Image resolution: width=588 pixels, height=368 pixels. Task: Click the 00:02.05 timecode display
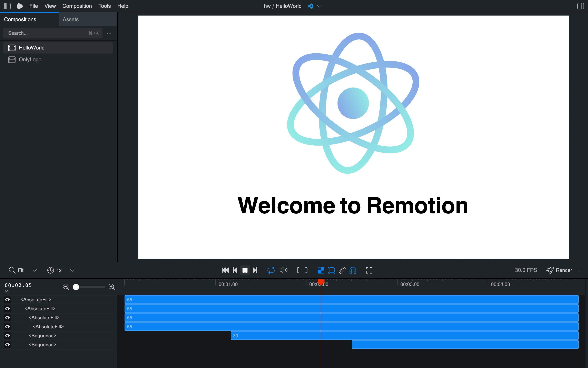(18, 285)
